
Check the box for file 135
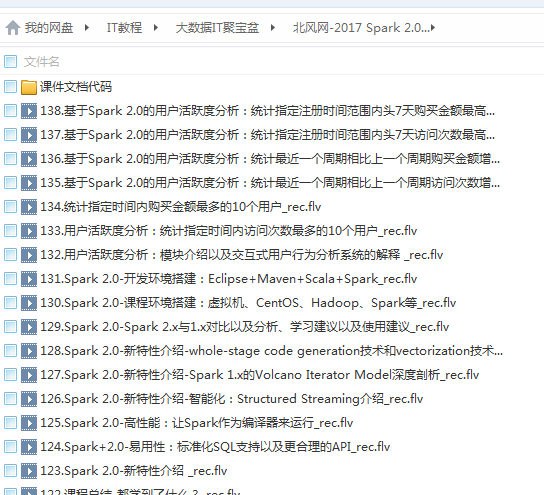(10, 183)
